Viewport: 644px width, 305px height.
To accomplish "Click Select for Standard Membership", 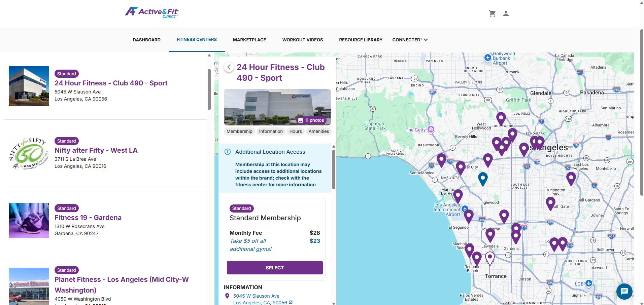I will pos(275,268).
